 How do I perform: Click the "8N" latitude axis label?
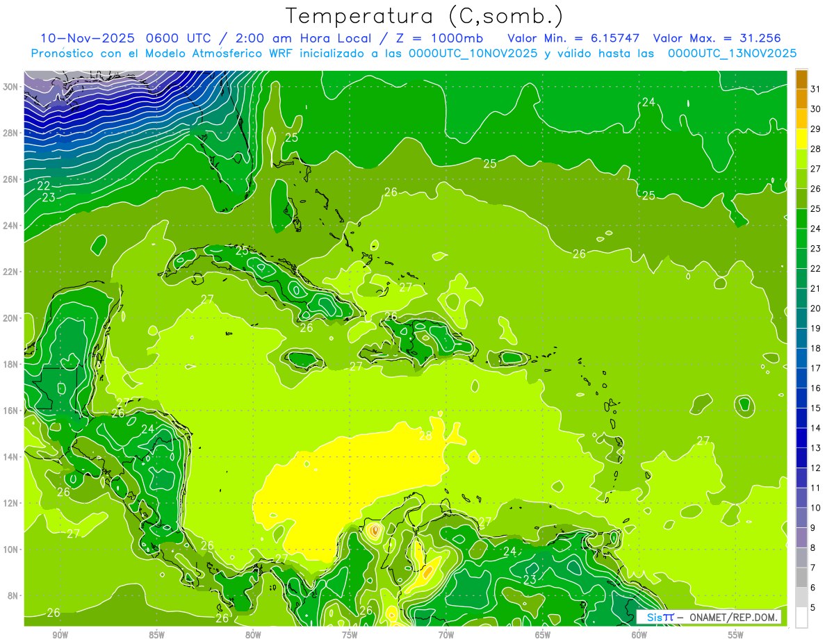tap(14, 595)
